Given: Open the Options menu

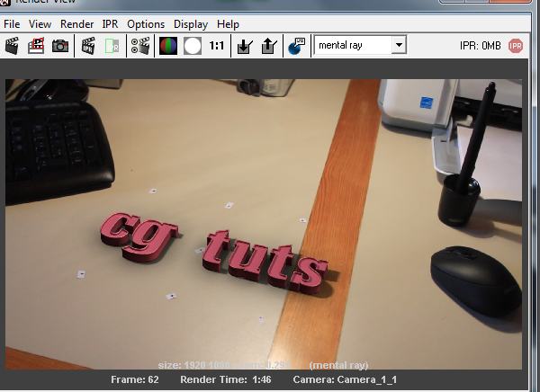Looking at the screenshot, I should click(x=146, y=24).
